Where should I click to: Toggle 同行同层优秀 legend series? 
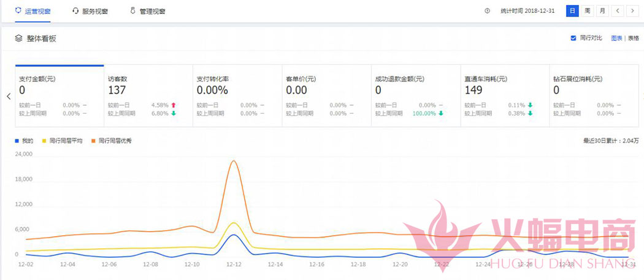[x=111, y=141]
